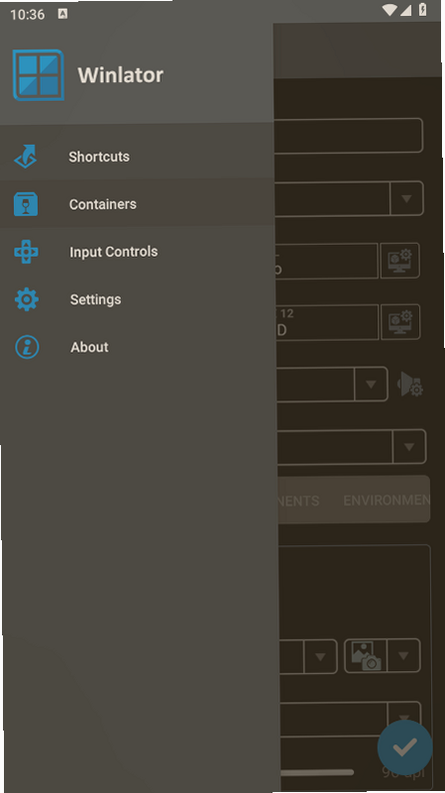Click the Winlator window logo

[38, 75]
